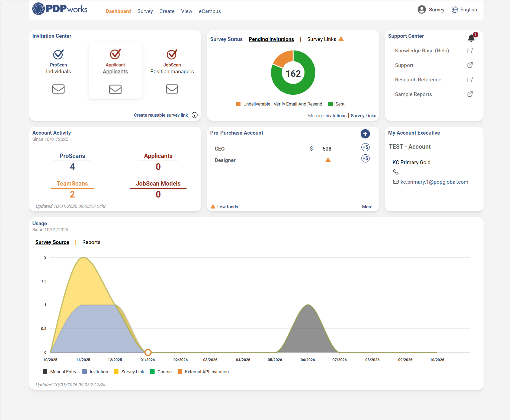The width and height of the screenshot is (510, 420).
Task: Click the globe language icon
Action: coord(455,10)
